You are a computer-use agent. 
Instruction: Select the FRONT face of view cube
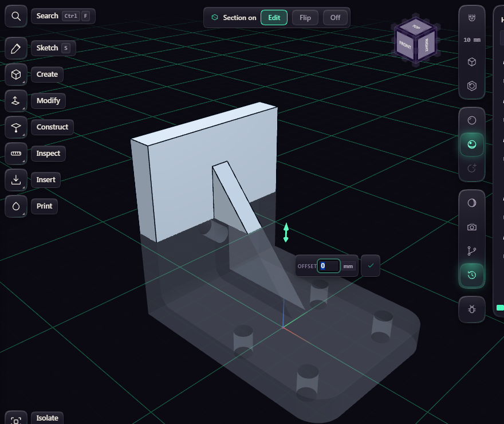pos(405,45)
